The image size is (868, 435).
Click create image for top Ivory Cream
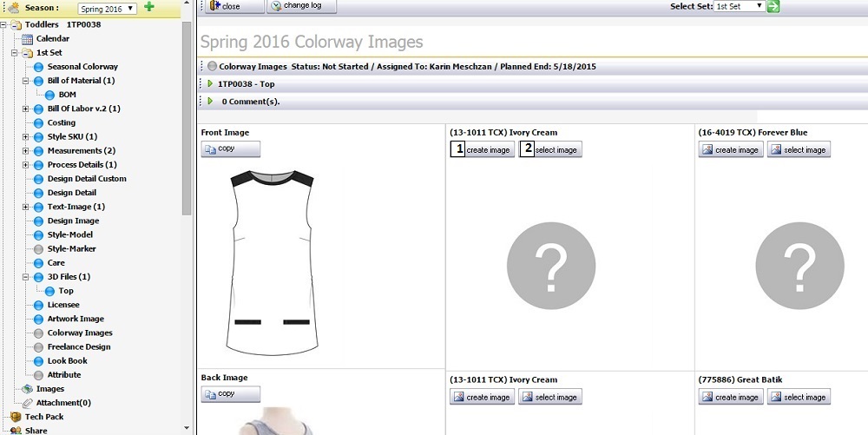tap(482, 149)
